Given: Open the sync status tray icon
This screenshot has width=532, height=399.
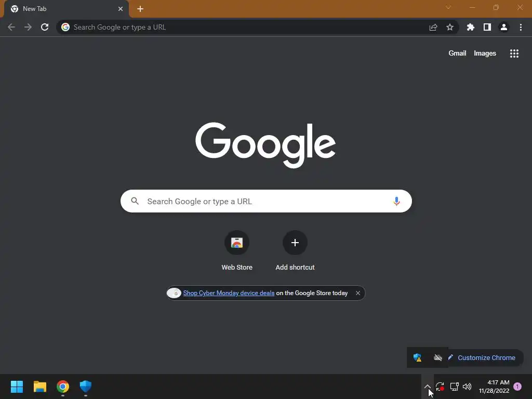Looking at the screenshot, I should tap(440, 387).
